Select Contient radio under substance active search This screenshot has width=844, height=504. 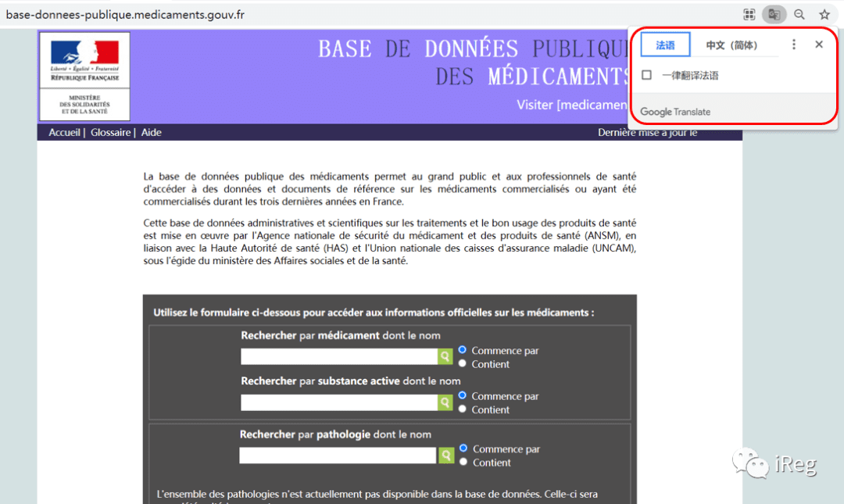463,409
